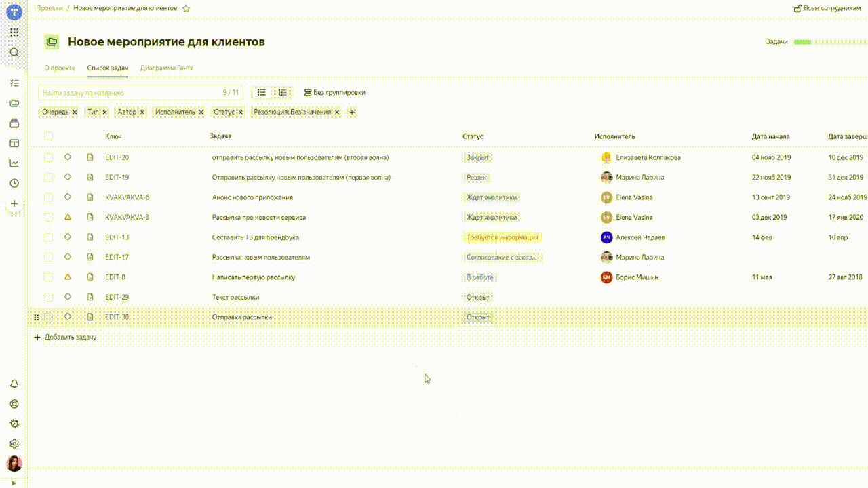Open the 'Исполнитель' filter dropdown
The width and height of the screenshot is (868, 488).
click(174, 112)
